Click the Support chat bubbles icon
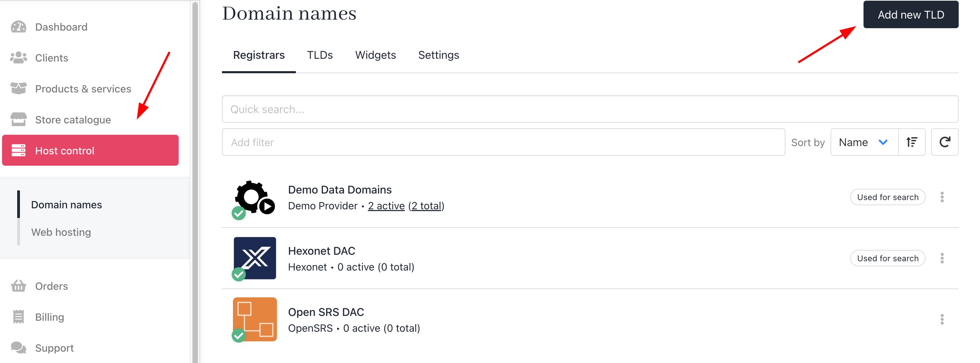 18,348
